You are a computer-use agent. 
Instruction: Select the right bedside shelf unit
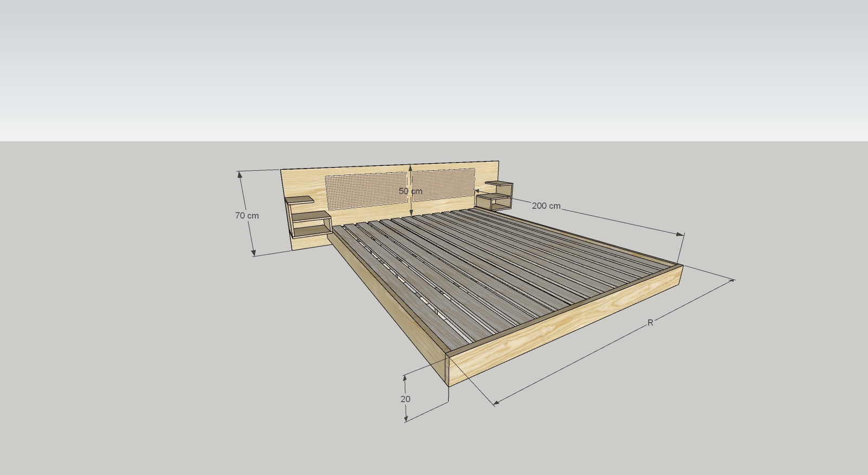494,196
